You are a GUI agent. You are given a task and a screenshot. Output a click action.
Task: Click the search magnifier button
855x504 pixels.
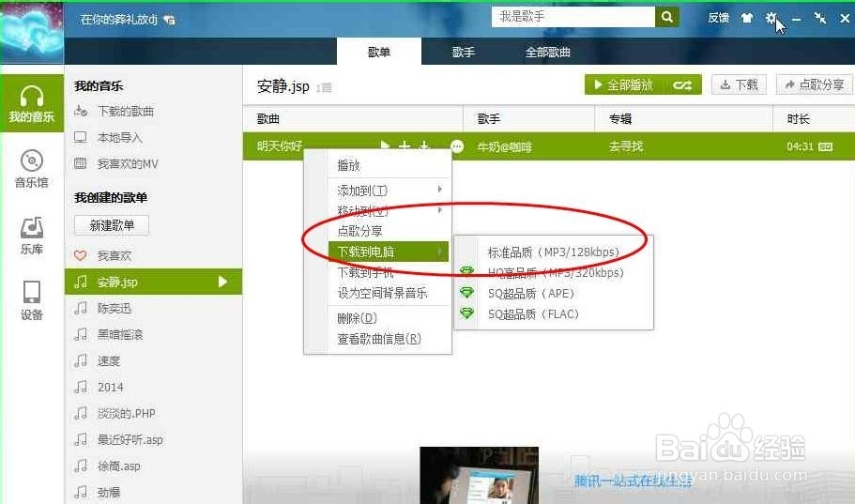(667, 17)
